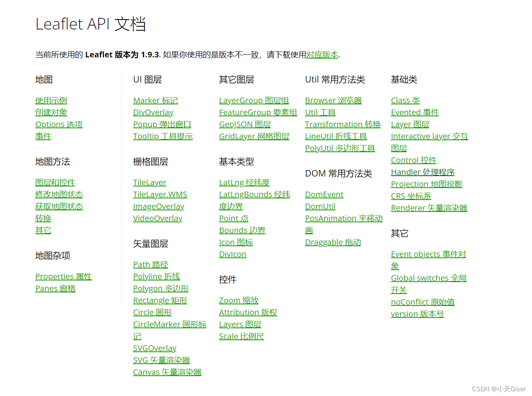This screenshot has width=532, height=396.
Task: Click the 转换 link under 地图方法
Action: point(43,218)
